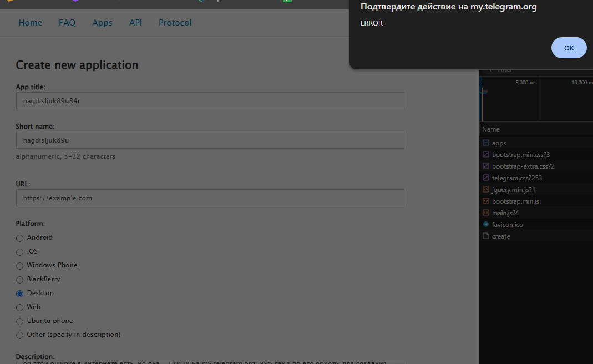Screen dimensions: 593x364
Task: Click the stylesheet icon beside bootstrap-extra.css?2
Action: coord(486,166)
